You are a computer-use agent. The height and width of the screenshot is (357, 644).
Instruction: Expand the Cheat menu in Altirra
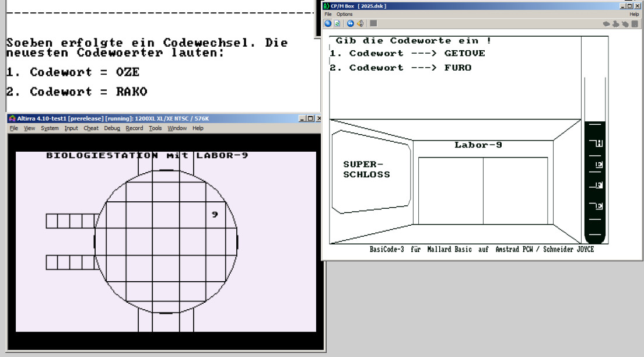point(91,128)
